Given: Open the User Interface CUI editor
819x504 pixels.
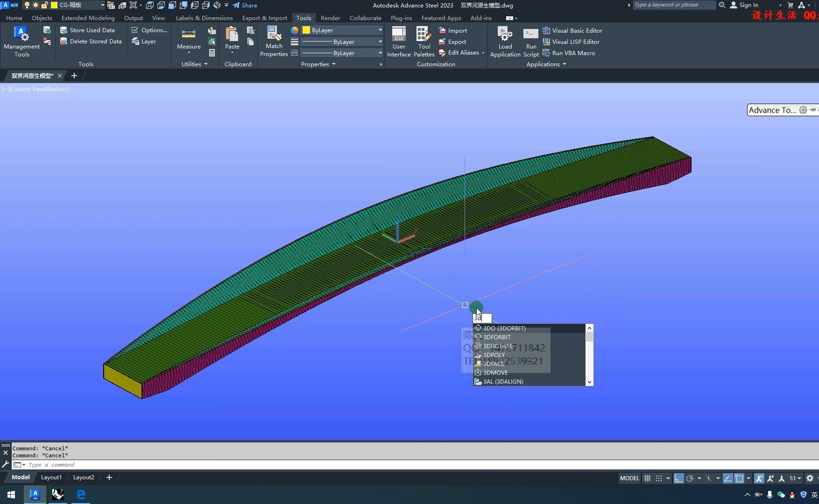Looking at the screenshot, I should [x=399, y=42].
